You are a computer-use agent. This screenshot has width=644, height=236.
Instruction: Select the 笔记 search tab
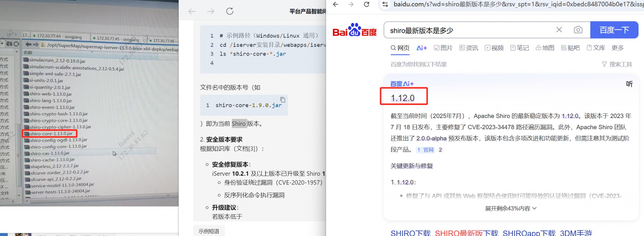(x=520, y=48)
